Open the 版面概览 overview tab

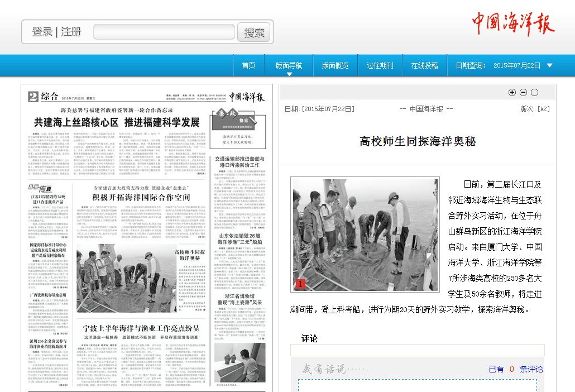tap(335, 66)
